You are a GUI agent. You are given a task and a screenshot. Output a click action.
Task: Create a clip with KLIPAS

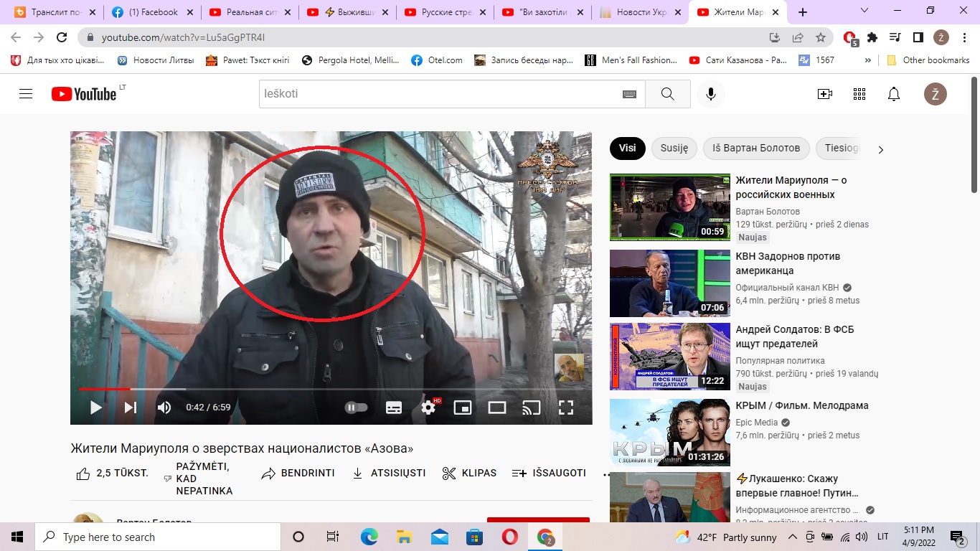point(469,473)
